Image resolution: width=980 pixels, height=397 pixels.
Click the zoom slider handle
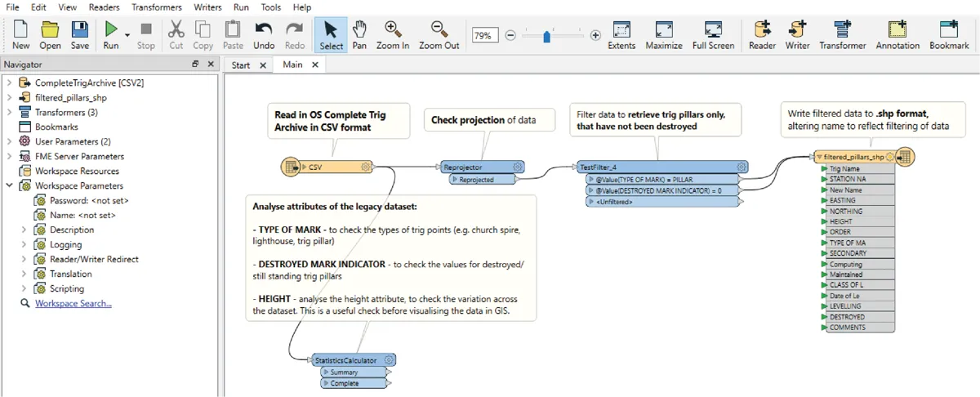[x=546, y=36]
